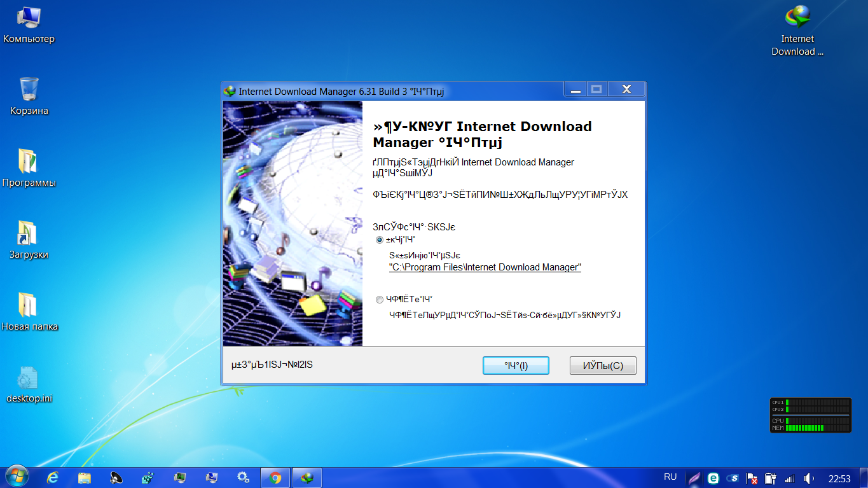Viewport: 868px width, 488px height.
Task: Click the blue-screen monitor icon on the taskbar
Action: click(212, 478)
